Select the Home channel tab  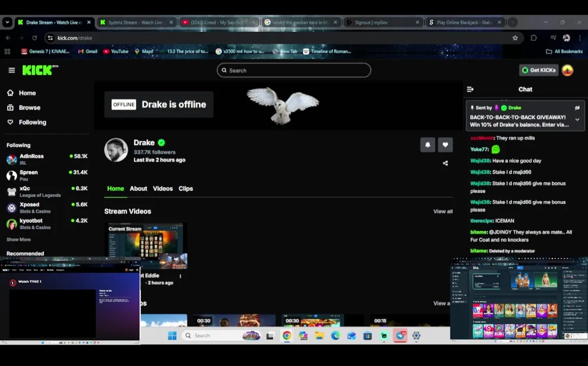pos(115,189)
